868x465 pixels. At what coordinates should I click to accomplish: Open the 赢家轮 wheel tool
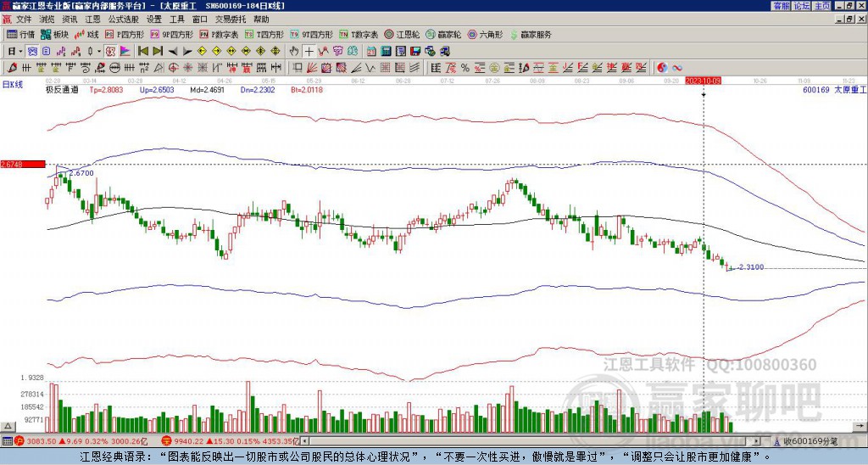click(x=443, y=34)
